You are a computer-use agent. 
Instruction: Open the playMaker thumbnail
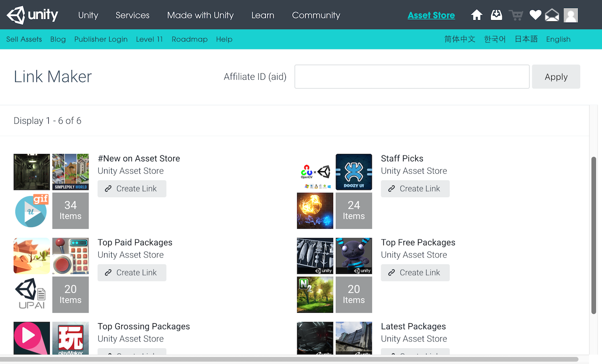(x=71, y=338)
